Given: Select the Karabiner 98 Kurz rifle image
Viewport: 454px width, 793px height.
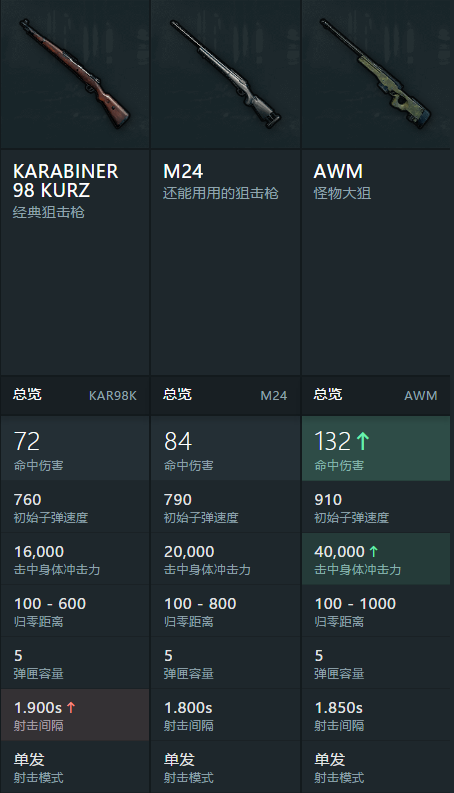Looking at the screenshot, I should tap(75, 74).
